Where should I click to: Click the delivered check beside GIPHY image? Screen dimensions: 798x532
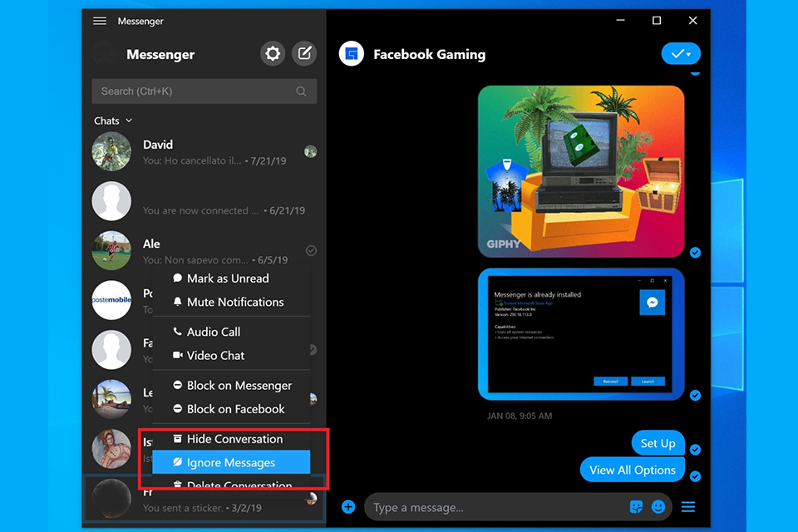[x=695, y=253]
